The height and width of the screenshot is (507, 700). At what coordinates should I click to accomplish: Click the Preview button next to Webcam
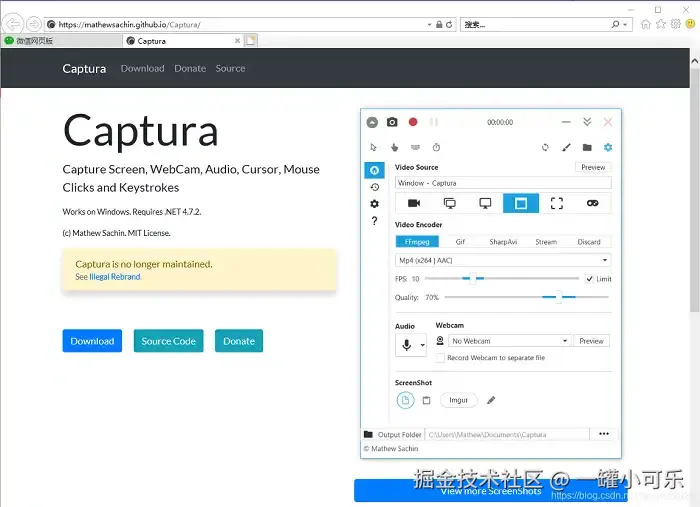click(591, 341)
